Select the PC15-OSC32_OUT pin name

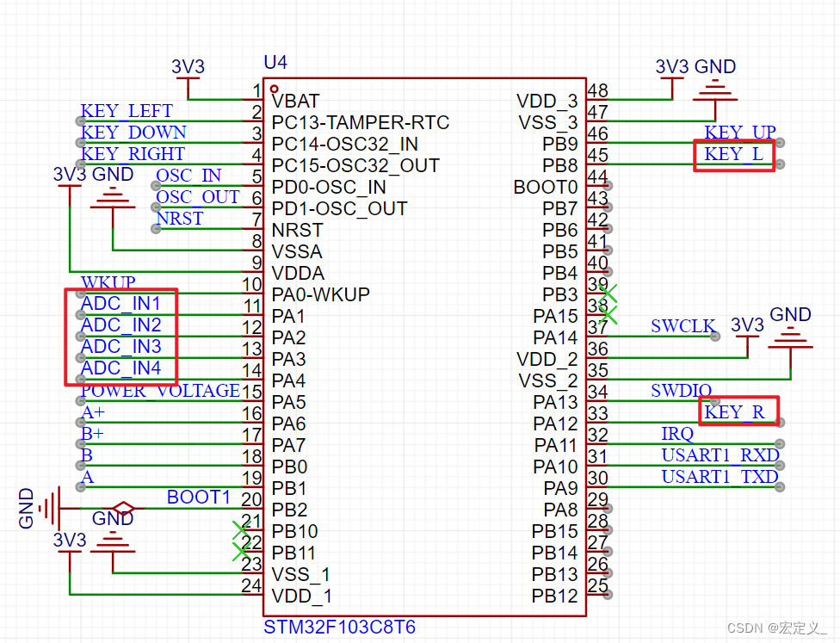point(355,165)
